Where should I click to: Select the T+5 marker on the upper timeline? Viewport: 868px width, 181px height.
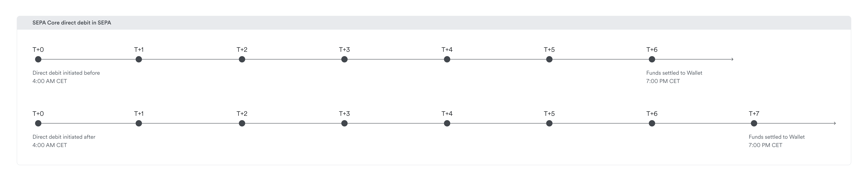(x=549, y=59)
